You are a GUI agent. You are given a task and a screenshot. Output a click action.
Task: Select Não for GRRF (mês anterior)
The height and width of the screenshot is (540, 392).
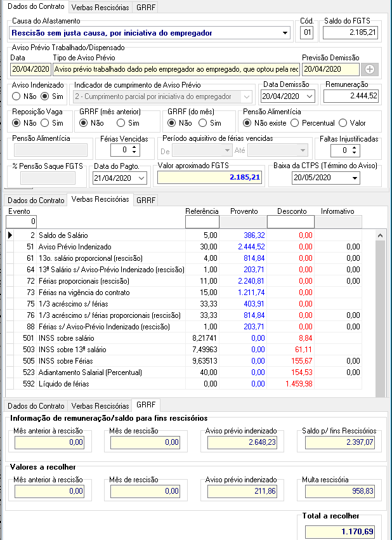(x=83, y=123)
